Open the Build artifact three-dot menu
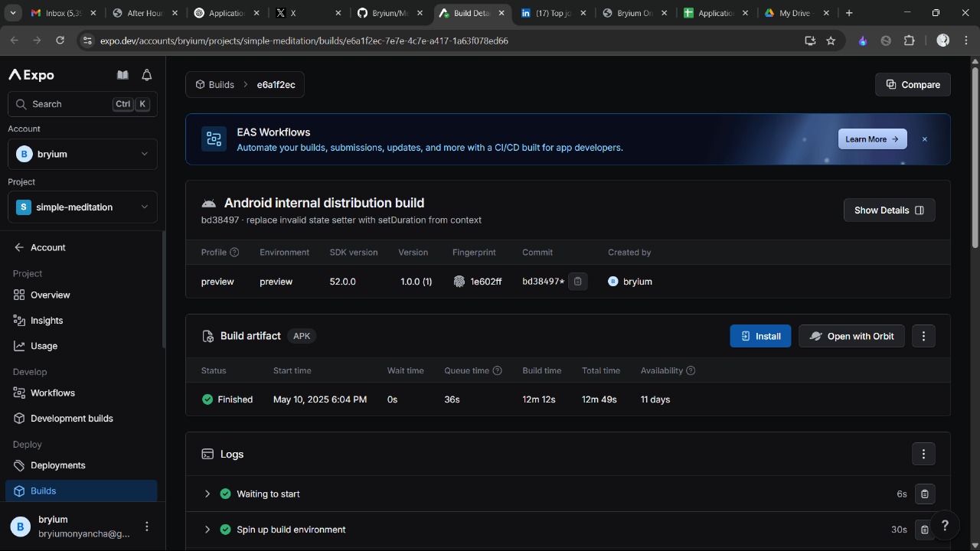Screen dimensions: 980x551 [923, 336]
